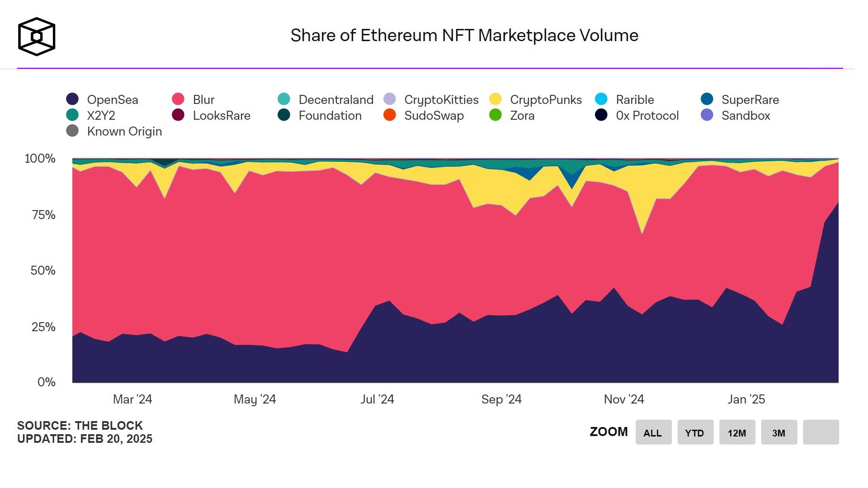Click the SuperRare legend dot
Image resolution: width=868 pixels, height=488 pixels.
click(707, 99)
